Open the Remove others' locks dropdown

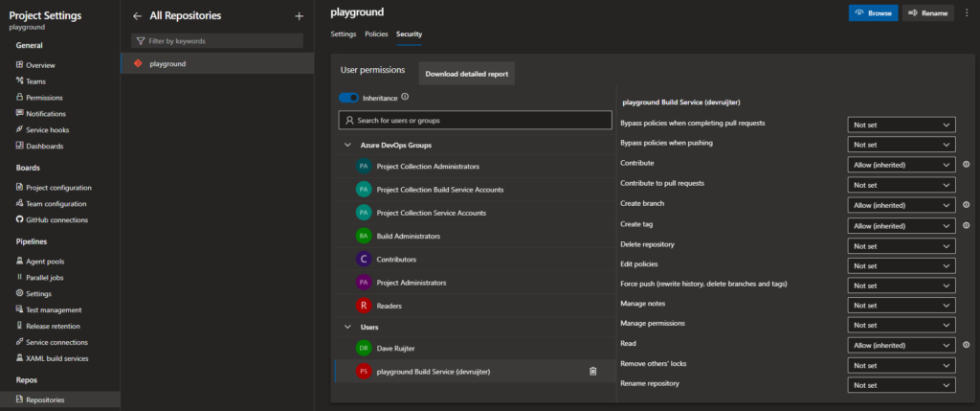[x=902, y=365]
